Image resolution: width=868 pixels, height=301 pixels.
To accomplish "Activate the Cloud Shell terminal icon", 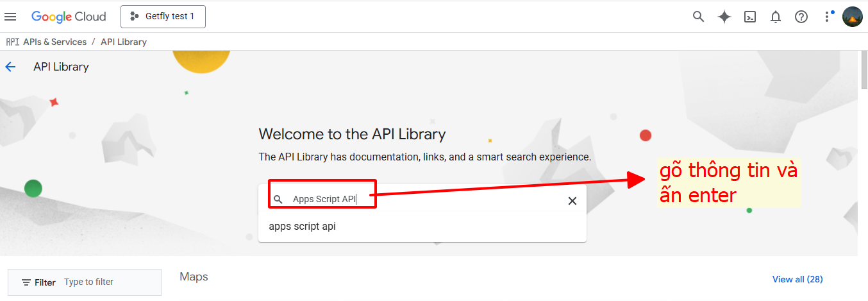I will [750, 17].
